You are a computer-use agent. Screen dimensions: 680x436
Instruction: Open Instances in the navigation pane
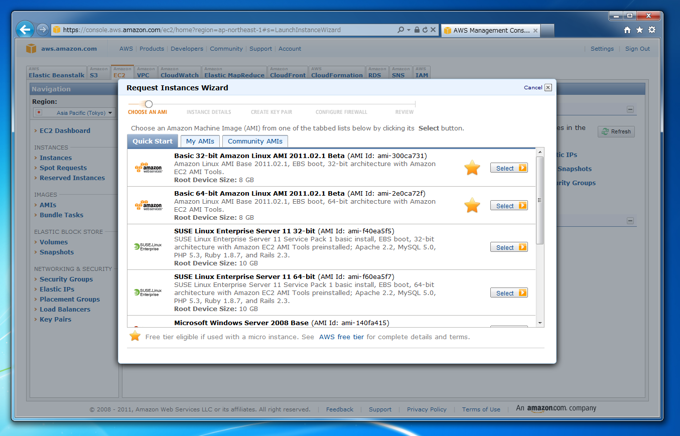pyautogui.click(x=56, y=157)
